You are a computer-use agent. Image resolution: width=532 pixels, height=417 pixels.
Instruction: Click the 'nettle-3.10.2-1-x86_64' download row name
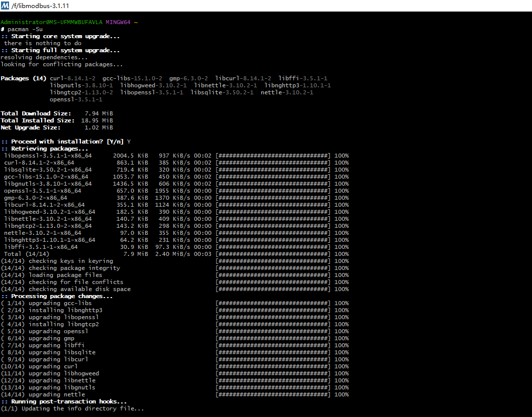[x=42, y=233]
